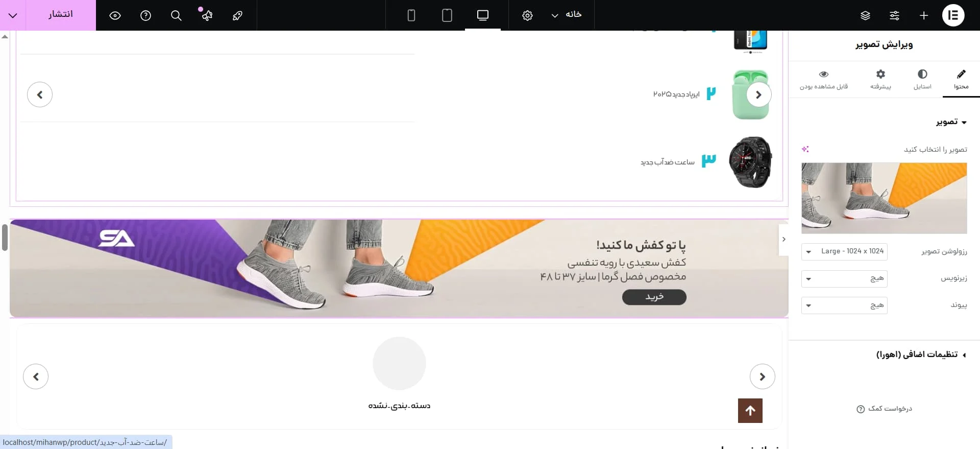The height and width of the screenshot is (449, 980).
Task: Open site settings sliders icon
Action: click(894, 15)
